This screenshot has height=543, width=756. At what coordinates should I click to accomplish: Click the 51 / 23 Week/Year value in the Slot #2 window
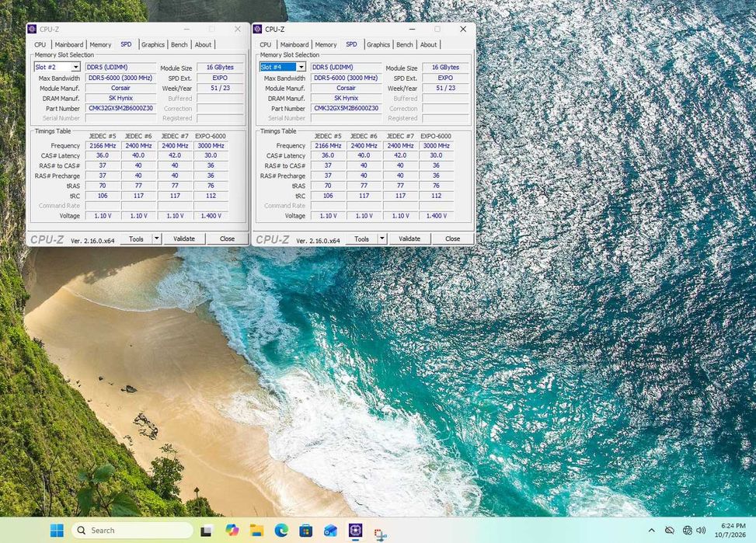pos(220,89)
